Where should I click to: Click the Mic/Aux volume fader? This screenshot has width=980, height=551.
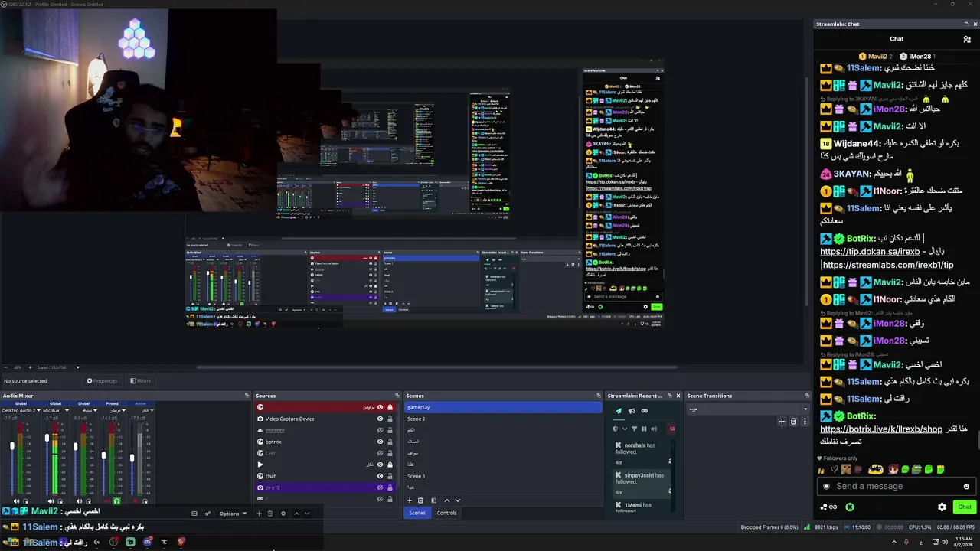click(x=46, y=439)
